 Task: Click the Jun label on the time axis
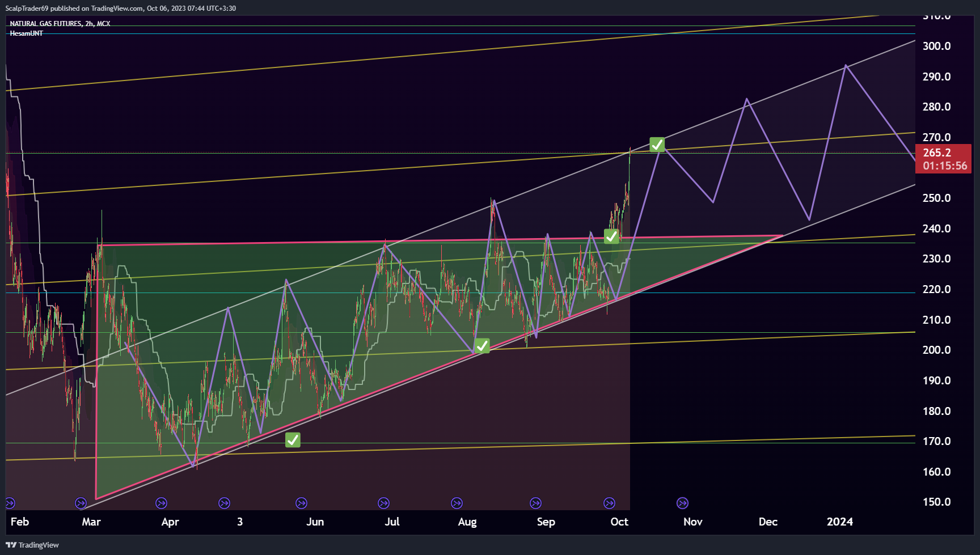pyautogui.click(x=315, y=522)
